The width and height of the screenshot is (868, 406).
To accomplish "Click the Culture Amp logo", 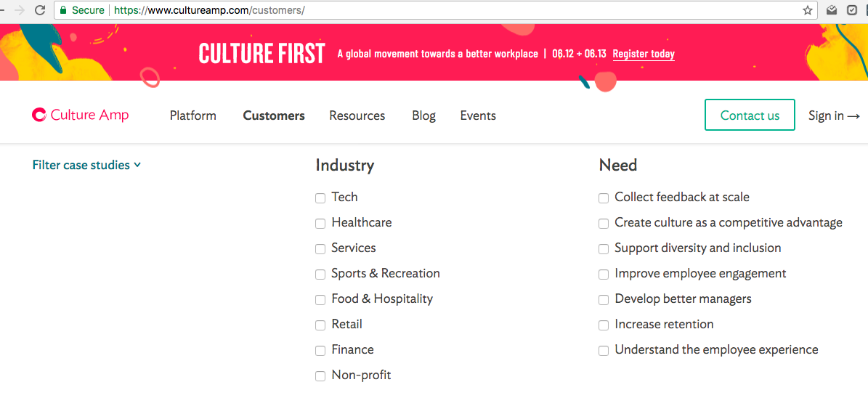I will pos(81,115).
